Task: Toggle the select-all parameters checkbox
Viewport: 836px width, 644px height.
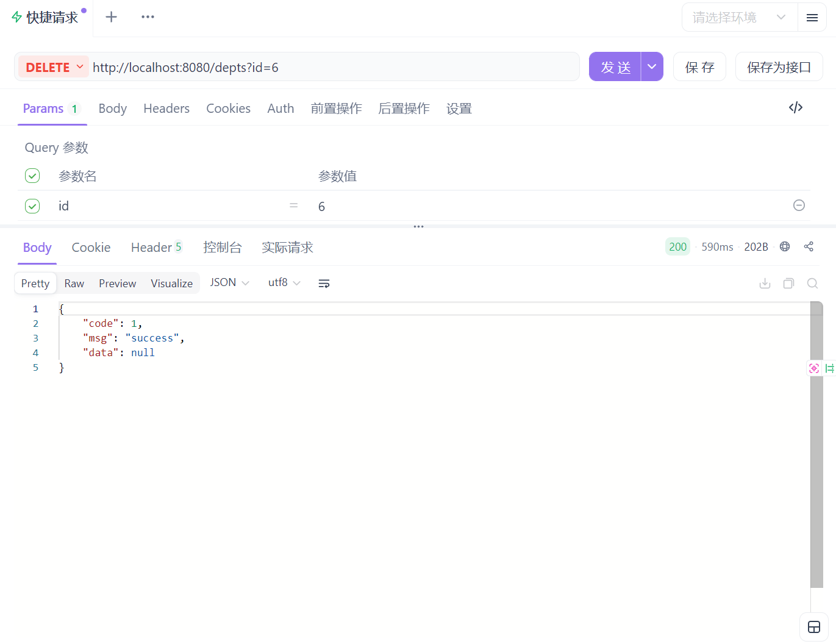Action: [x=32, y=176]
